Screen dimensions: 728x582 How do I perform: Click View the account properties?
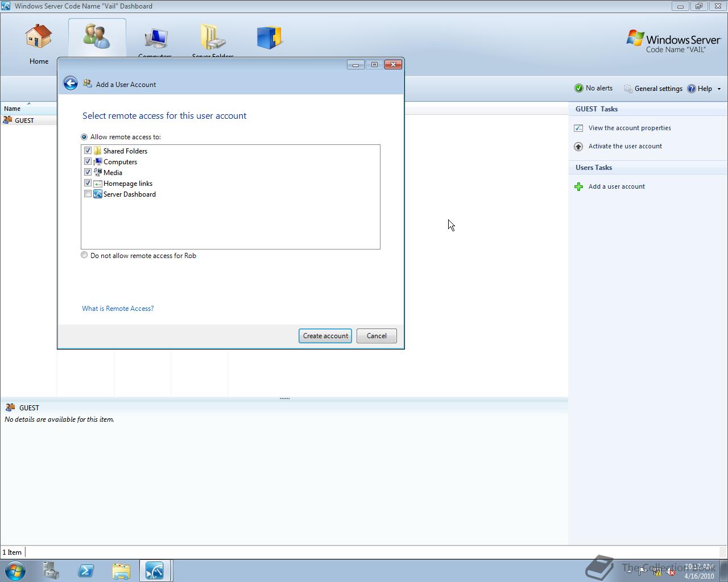pyautogui.click(x=630, y=128)
